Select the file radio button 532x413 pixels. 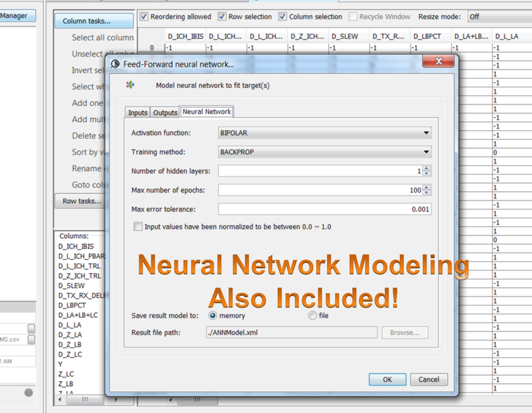pos(312,316)
